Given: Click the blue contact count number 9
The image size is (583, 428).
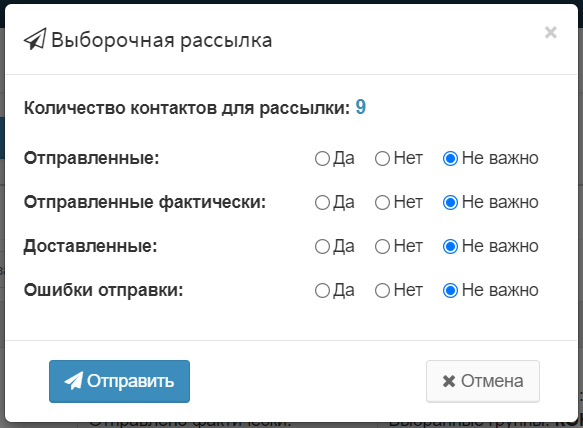Looking at the screenshot, I should 361,107.
